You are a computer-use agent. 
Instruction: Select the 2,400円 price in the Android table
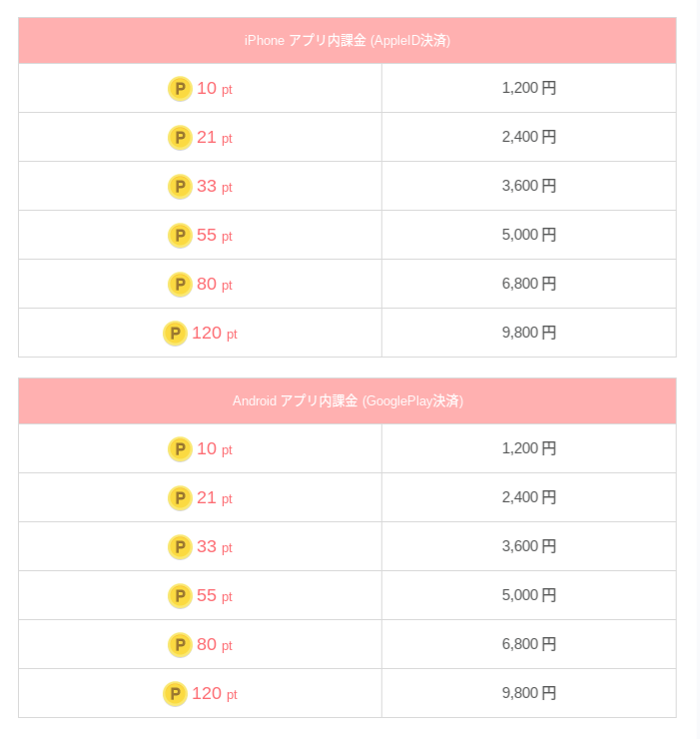pos(528,497)
